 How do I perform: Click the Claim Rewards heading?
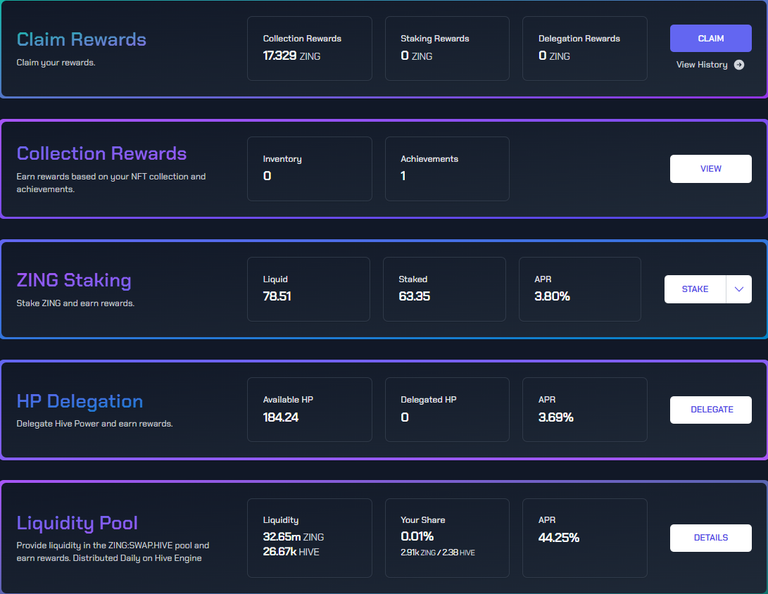81,40
